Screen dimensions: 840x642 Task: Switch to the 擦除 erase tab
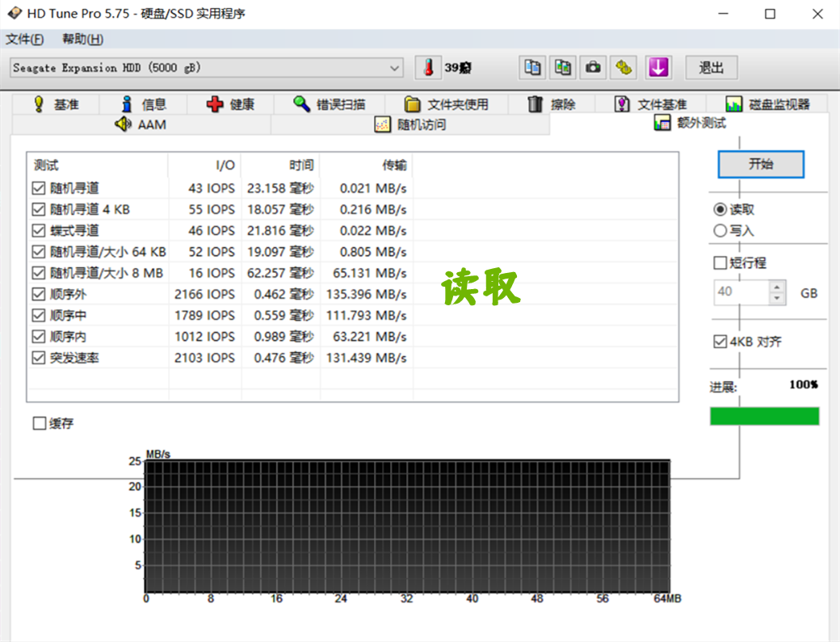coord(551,104)
